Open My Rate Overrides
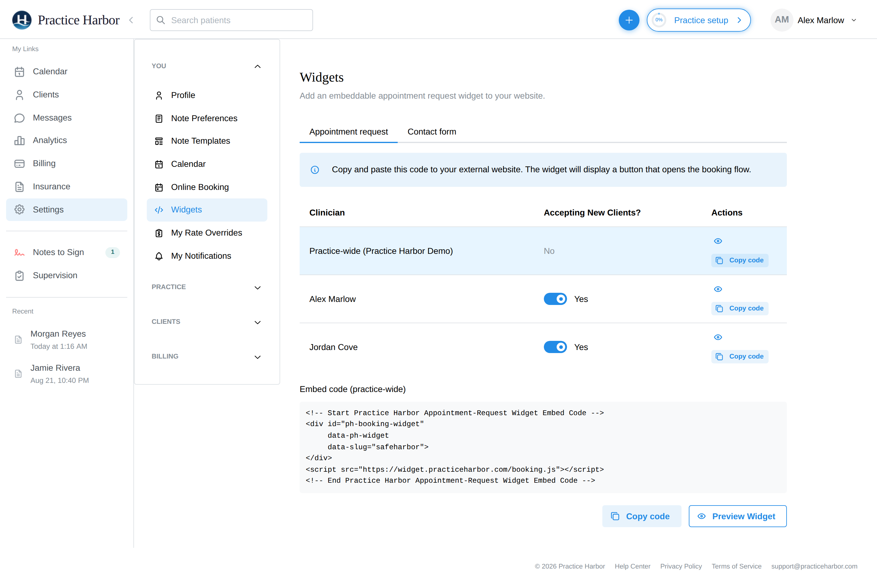The height and width of the screenshot is (588, 877). 207,233
